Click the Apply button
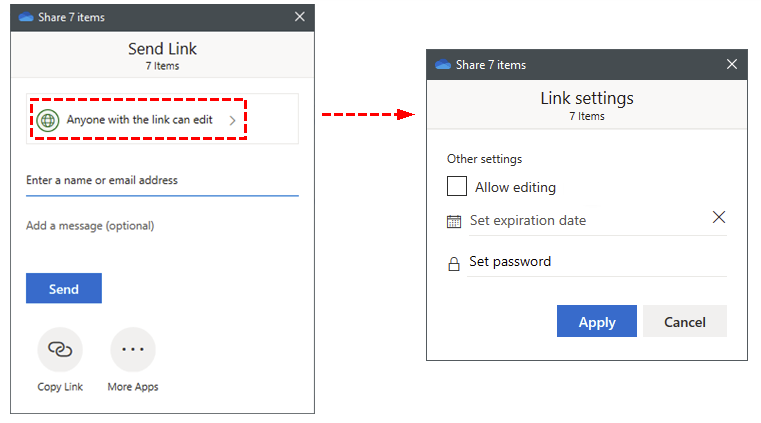Screen dimensions: 761x423 [x=597, y=321]
